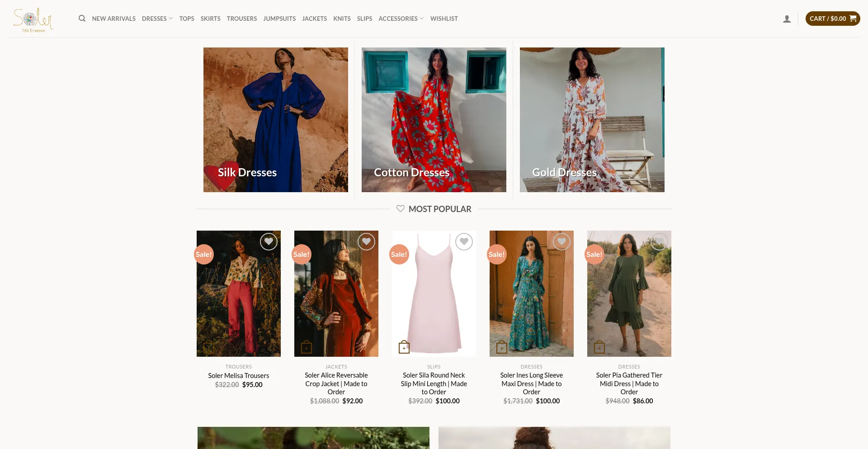Open Knits menu item
Screen dimensions: 868x449
342,19
